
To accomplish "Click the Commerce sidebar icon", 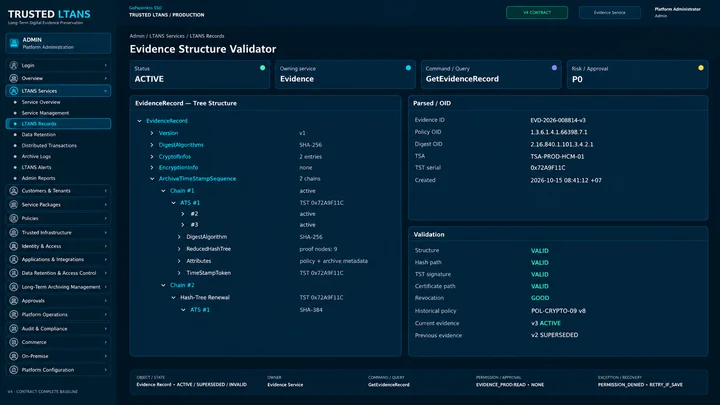I will (14, 342).
